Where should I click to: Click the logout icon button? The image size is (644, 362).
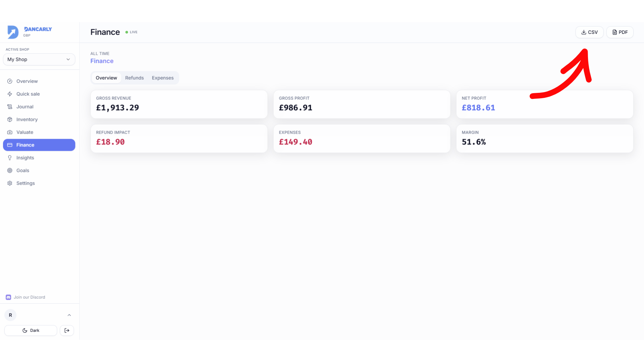pos(67,330)
